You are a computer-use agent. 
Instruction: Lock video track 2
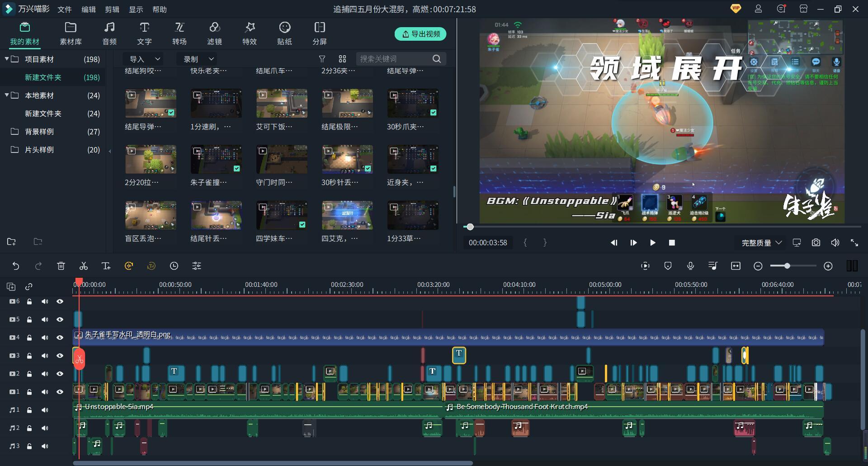pos(29,374)
